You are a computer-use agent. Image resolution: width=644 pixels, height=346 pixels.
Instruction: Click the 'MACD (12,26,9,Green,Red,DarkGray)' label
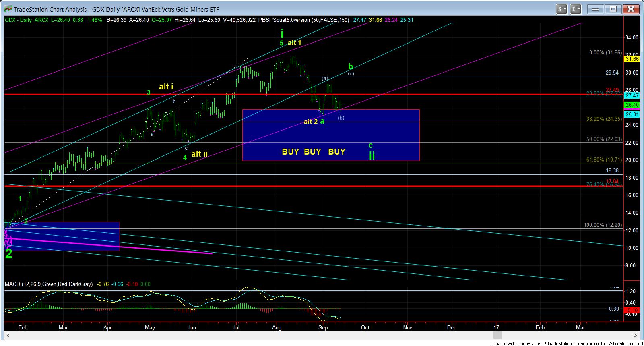click(x=48, y=284)
